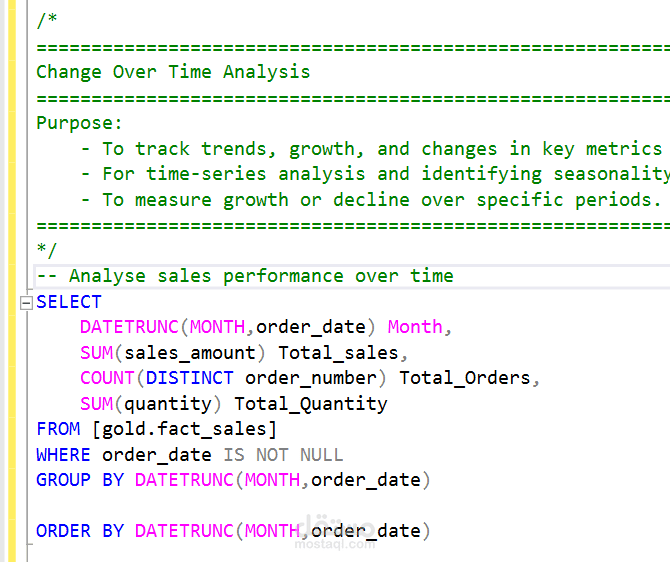The height and width of the screenshot is (562, 670).
Task: Click the '[gold.fact_sales]' table name
Action: [184, 429]
